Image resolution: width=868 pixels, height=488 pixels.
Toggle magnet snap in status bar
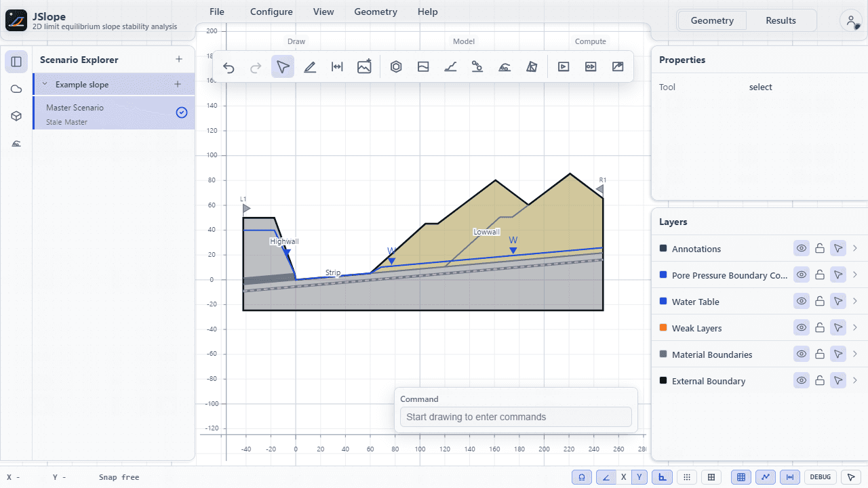[x=581, y=477]
